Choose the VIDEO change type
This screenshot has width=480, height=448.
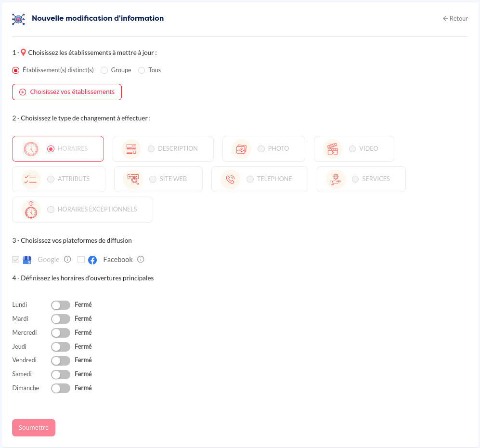pyautogui.click(x=352, y=149)
